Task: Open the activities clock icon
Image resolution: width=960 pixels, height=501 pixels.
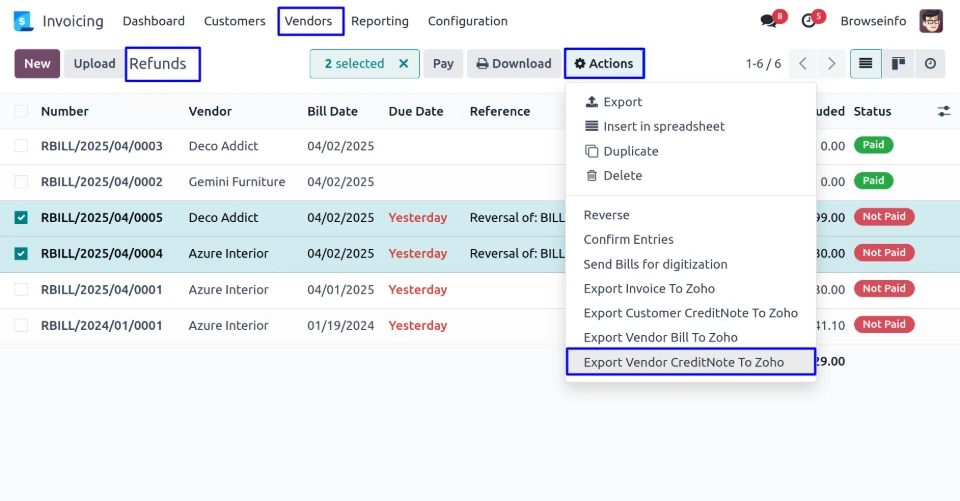Action: (809, 21)
